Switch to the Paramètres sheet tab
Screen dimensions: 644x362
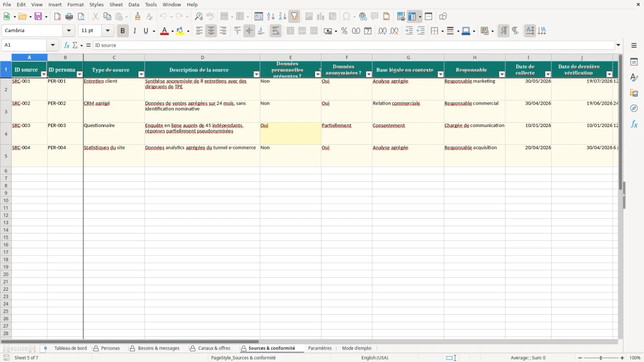320,348
